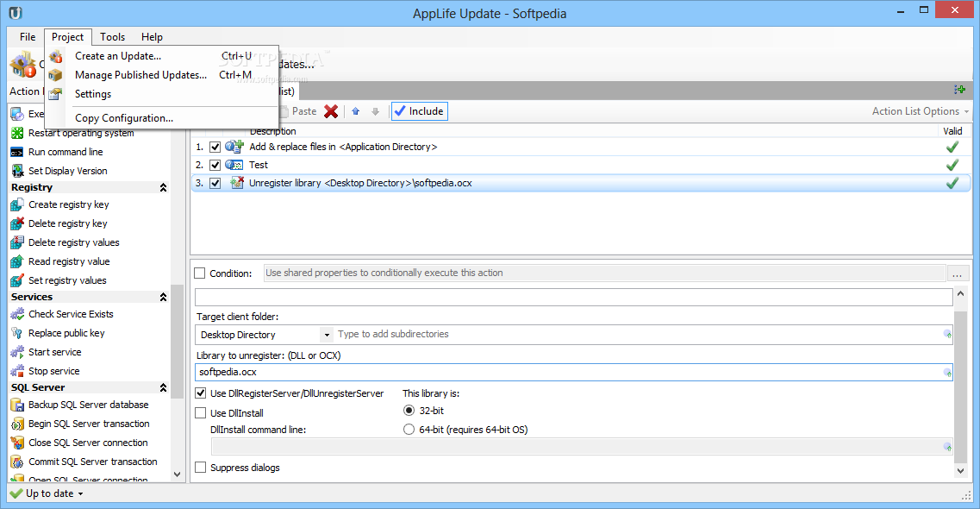The image size is (980, 509).
Task: Toggle Use DllRegisterServer/DllUnregisterServer checkbox
Action: point(201,393)
